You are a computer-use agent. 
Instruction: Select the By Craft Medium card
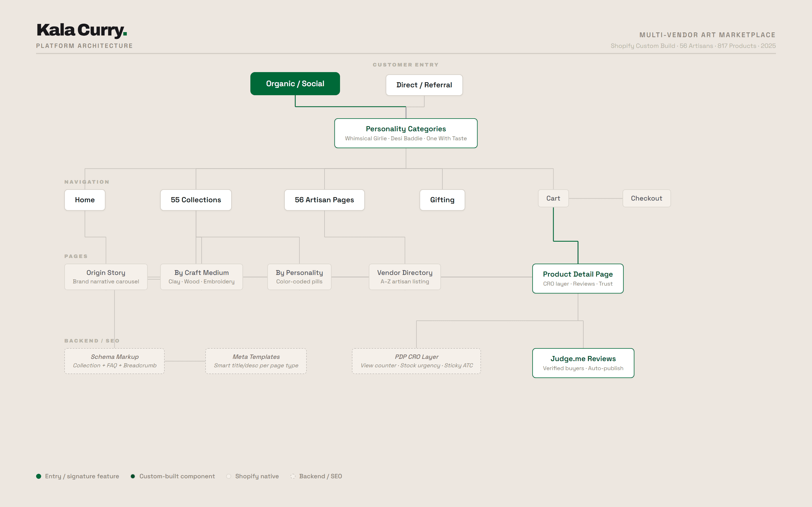201,277
